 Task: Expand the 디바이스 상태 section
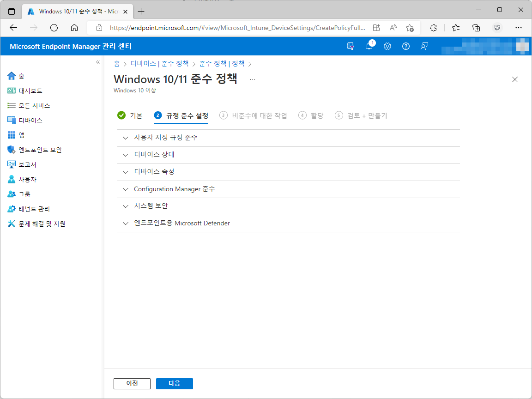(288, 155)
